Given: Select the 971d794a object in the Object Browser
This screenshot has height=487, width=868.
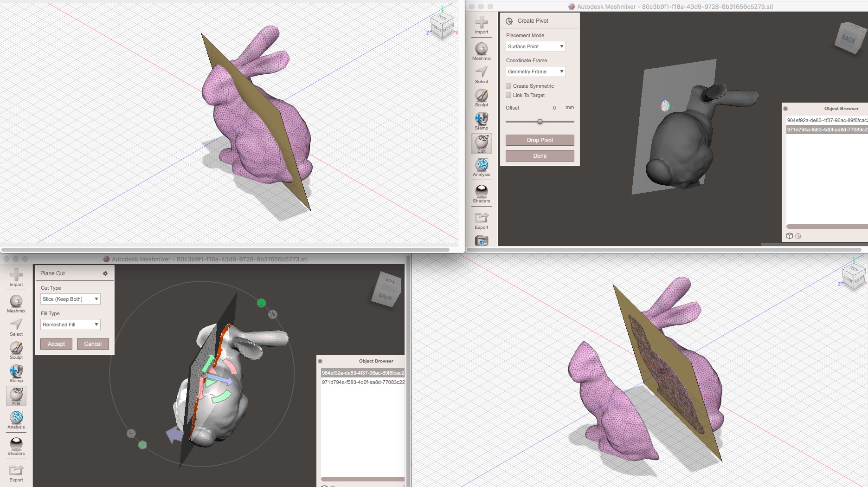Looking at the screenshot, I should 826,130.
